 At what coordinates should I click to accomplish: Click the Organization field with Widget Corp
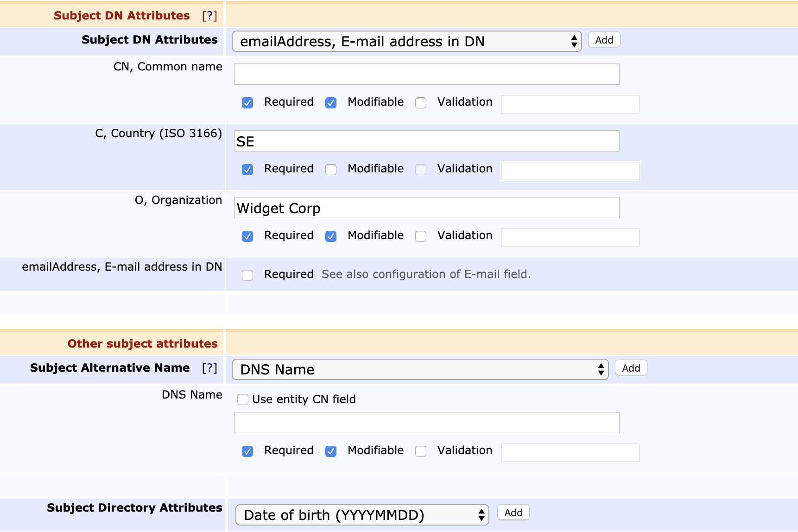click(426, 208)
